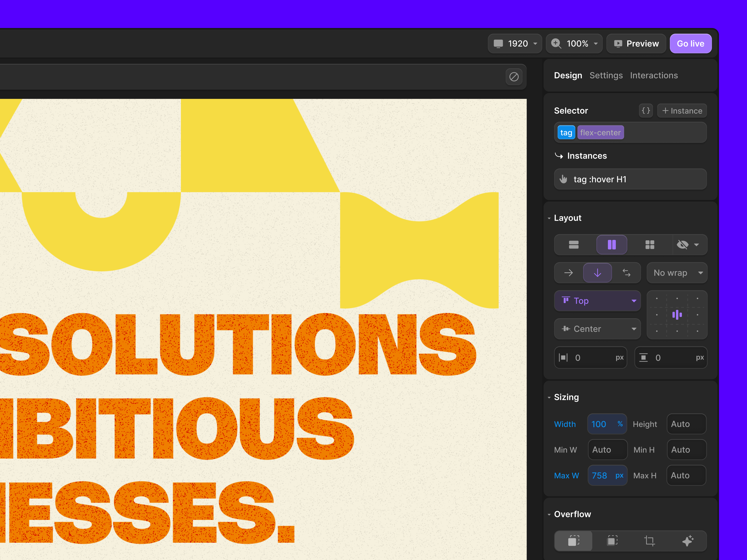Click center point in alignment grid
The image size is (747, 560).
677,315
